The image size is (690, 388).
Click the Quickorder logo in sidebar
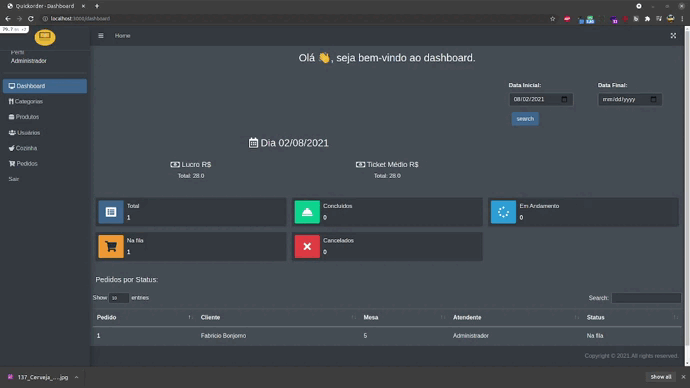click(x=45, y=37)
